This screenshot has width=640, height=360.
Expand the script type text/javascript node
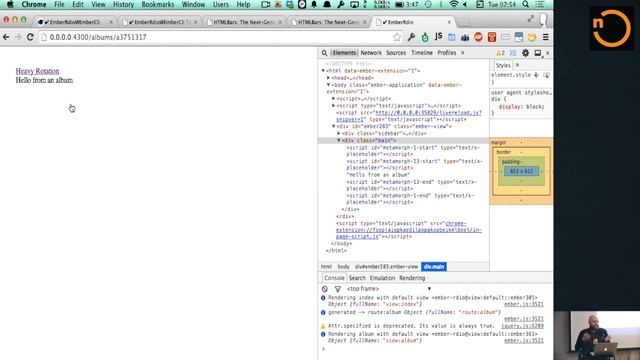(333, 106)
